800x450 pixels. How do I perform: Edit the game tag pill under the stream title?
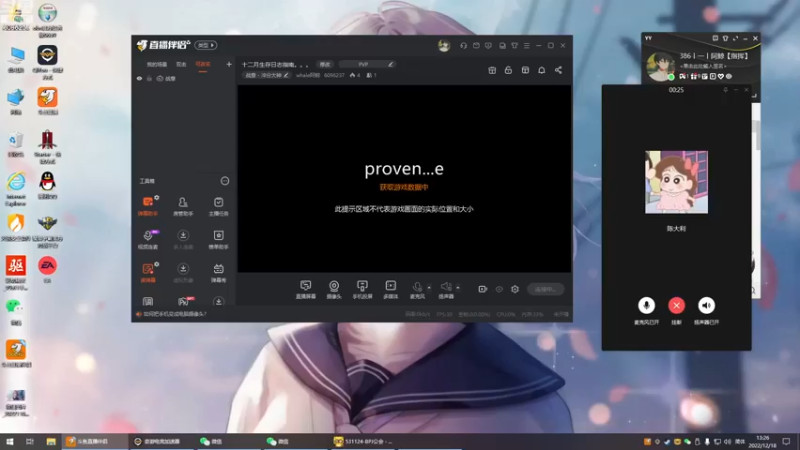point(267,75)
